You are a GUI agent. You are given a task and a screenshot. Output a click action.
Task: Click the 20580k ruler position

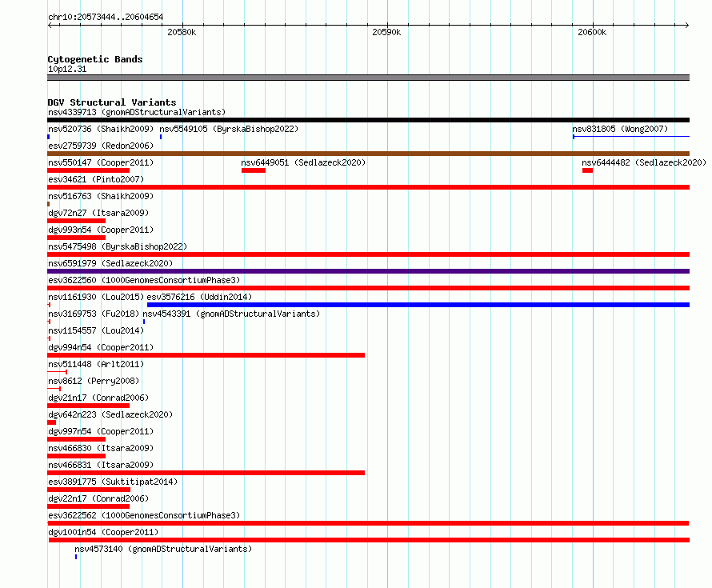182,32
